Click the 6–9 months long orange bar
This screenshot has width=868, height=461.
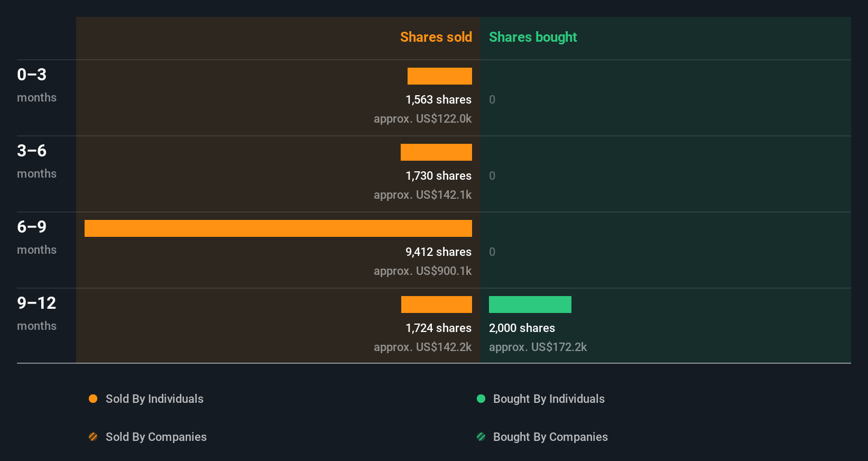278,228
